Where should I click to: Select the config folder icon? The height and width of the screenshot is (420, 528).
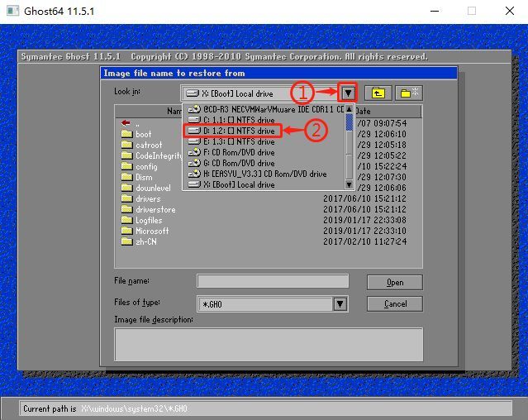pyautogui.click(x=126, y=166)
